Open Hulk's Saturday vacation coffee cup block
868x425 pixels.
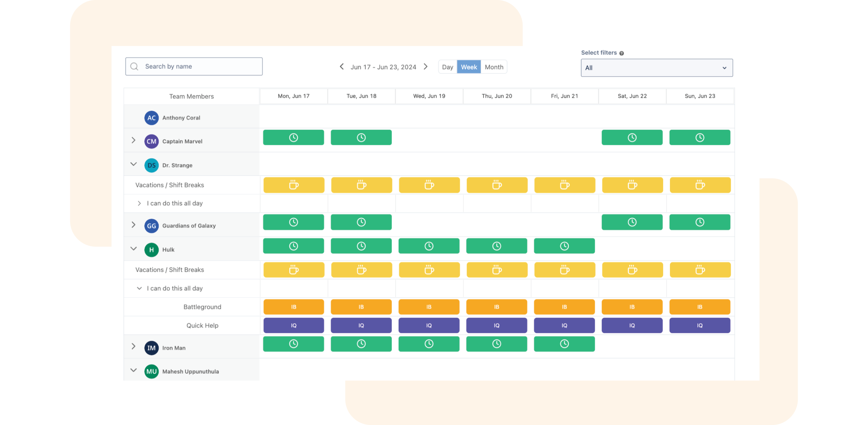632,270
